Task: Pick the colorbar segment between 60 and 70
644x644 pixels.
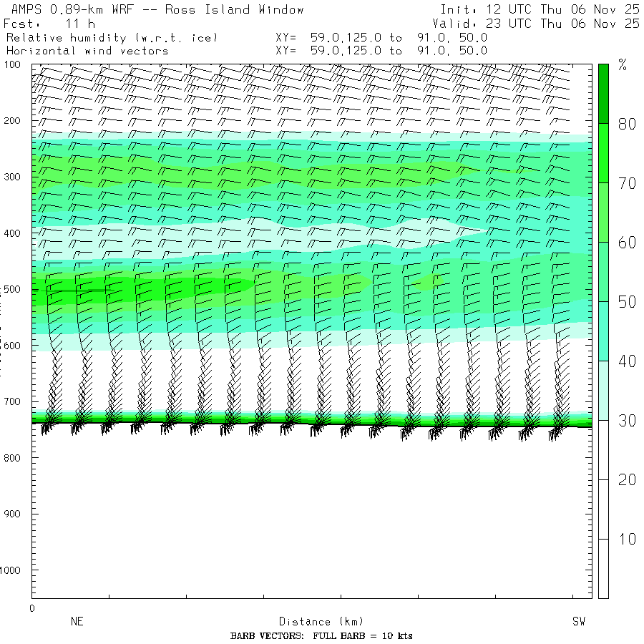Action: pyautogui.click(x=603, y=213)
